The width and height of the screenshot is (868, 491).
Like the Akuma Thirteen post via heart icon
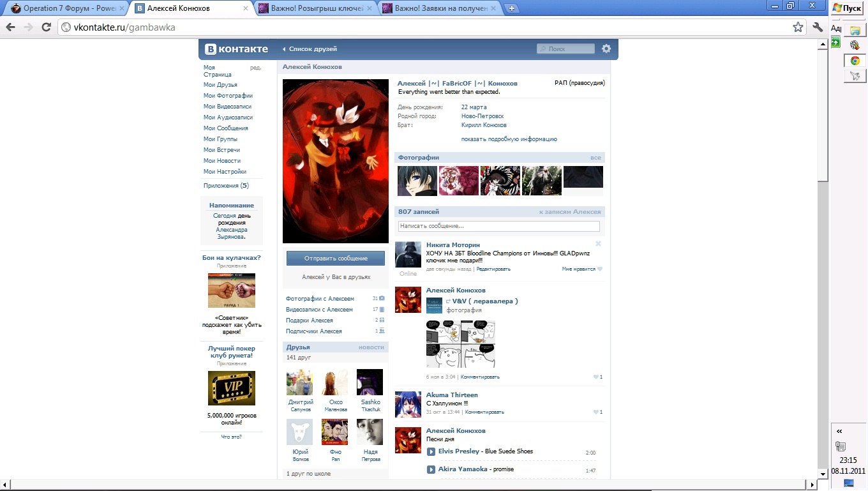coord(595,412)
